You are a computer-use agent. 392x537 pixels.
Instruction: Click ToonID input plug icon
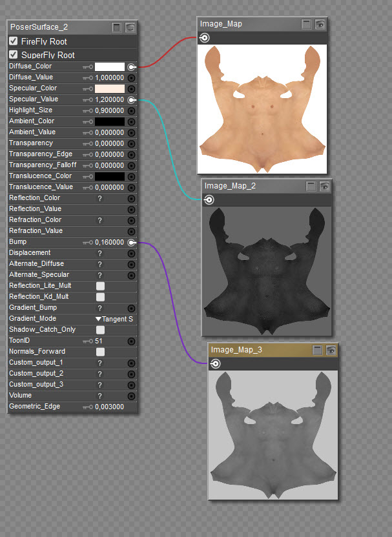coord(131,341)
